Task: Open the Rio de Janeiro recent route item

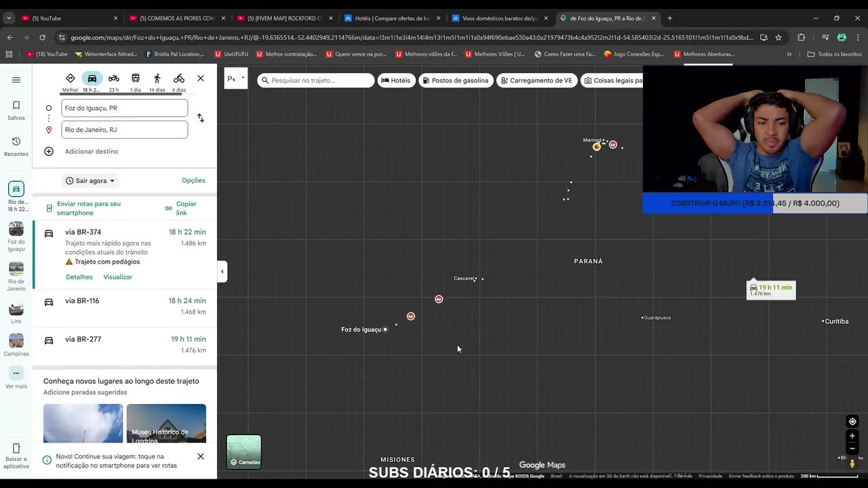Action: coord(16,197)
